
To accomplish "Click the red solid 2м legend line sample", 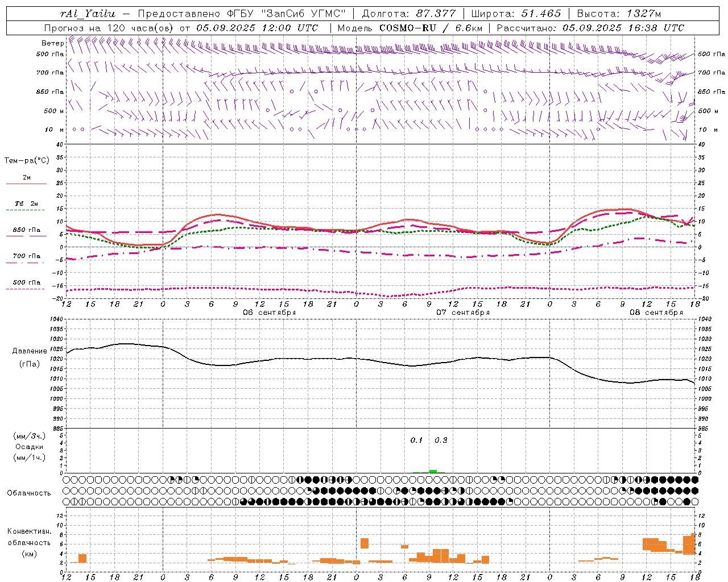I will click(x=26, y=184).
